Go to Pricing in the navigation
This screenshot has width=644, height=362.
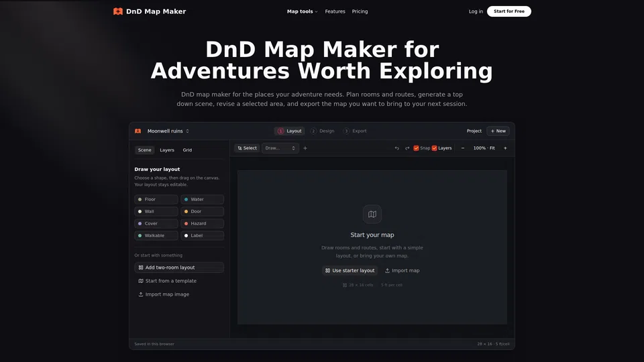pyautogui.click(x=360, y=11)
